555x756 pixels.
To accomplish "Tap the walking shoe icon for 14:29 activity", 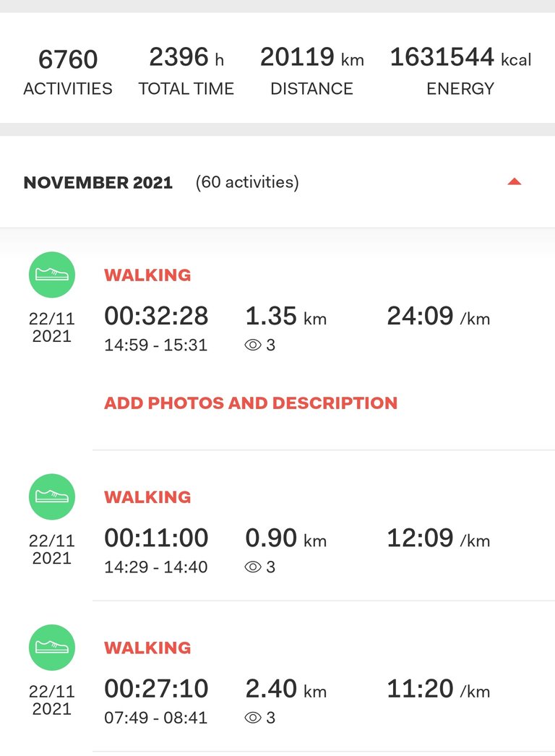I will tap(51, 497).
